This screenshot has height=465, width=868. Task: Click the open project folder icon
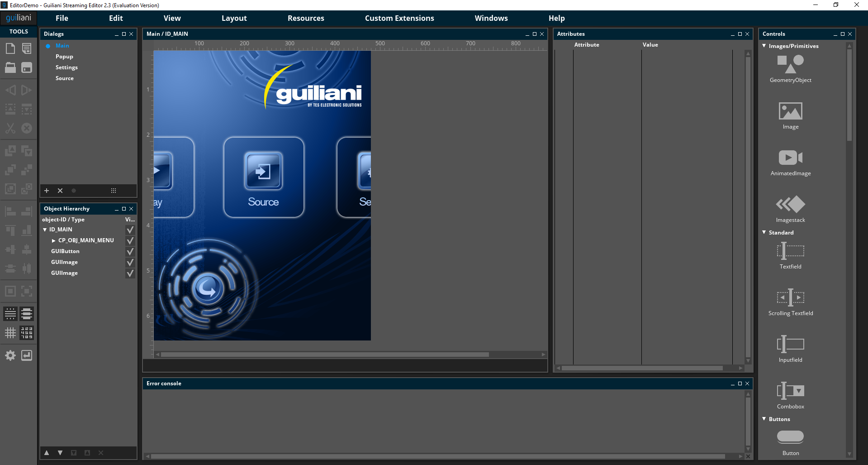(x=10, y=67)
